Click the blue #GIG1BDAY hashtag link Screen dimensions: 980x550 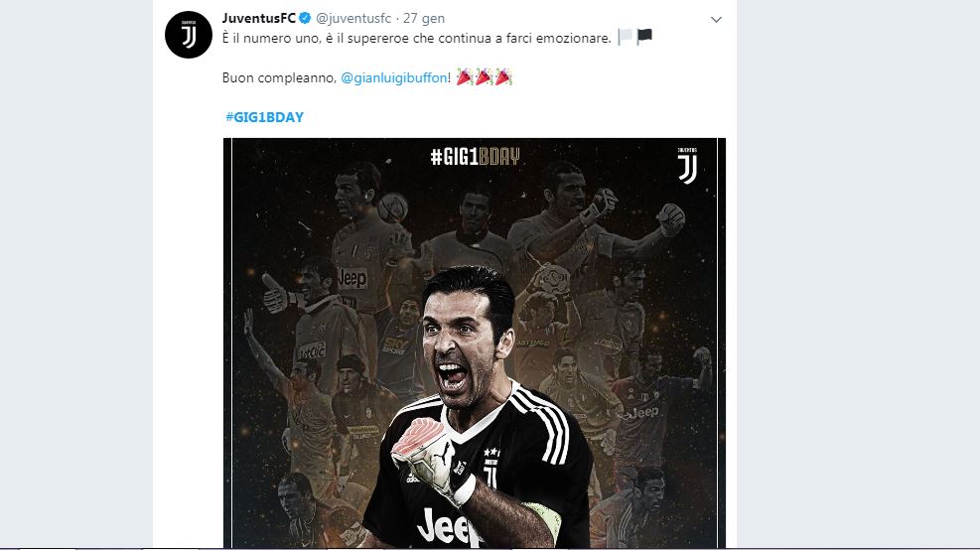pos(264,117)
